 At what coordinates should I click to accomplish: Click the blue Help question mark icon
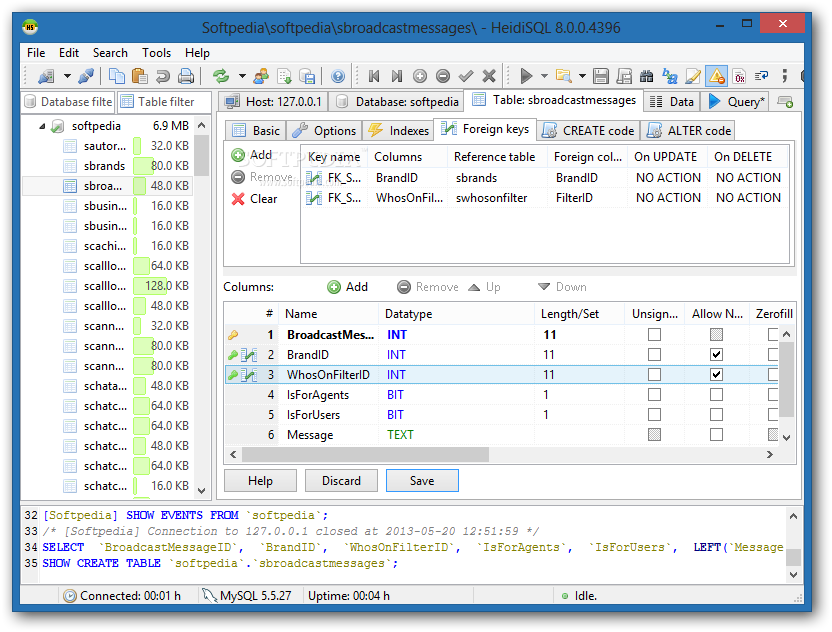(337, 76)
